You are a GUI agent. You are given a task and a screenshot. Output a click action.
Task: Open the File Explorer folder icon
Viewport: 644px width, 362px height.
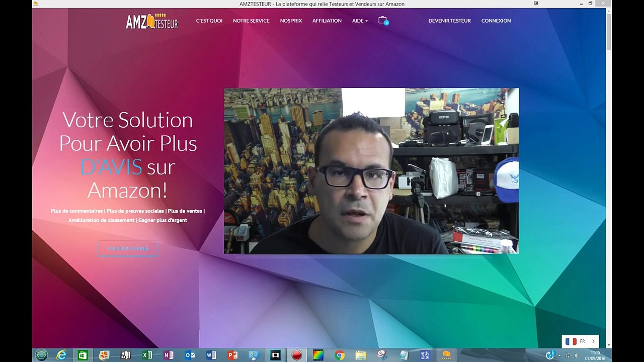pos(361,355)
